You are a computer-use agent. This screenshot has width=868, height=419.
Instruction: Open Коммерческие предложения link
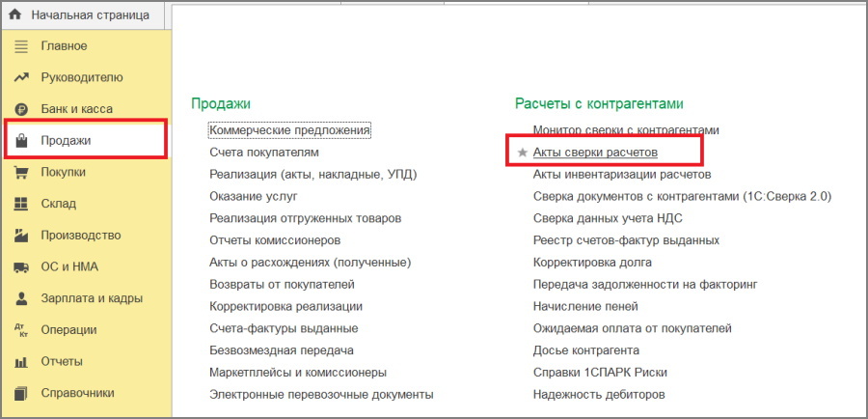(x=289, y=130)
